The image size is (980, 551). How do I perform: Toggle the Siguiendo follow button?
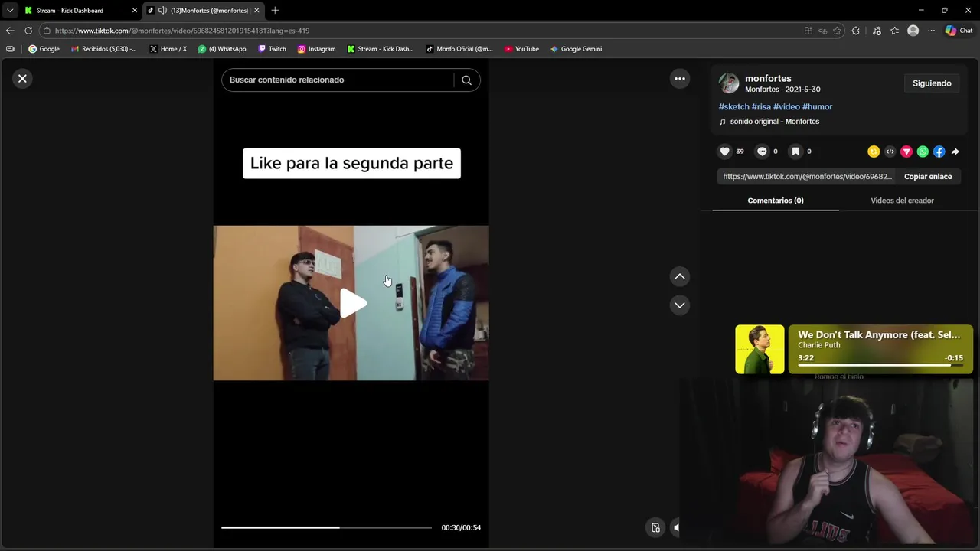pos(932,83)
